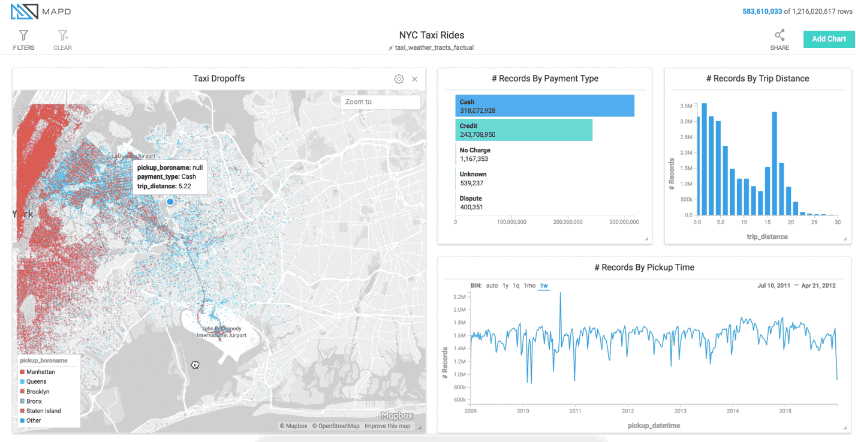Click the MapD logo
Viewport: 856px width, 442px height.
(40, 11)
